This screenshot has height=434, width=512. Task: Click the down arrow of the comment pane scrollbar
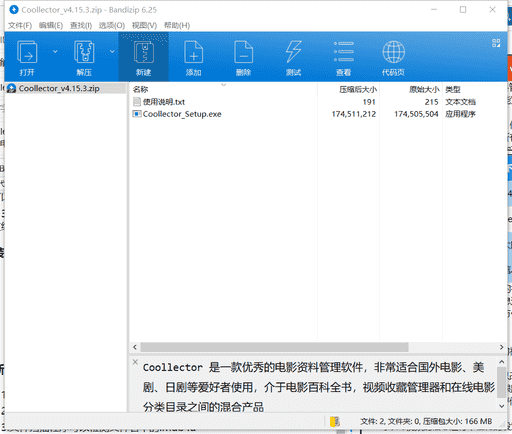coord(502,406)
